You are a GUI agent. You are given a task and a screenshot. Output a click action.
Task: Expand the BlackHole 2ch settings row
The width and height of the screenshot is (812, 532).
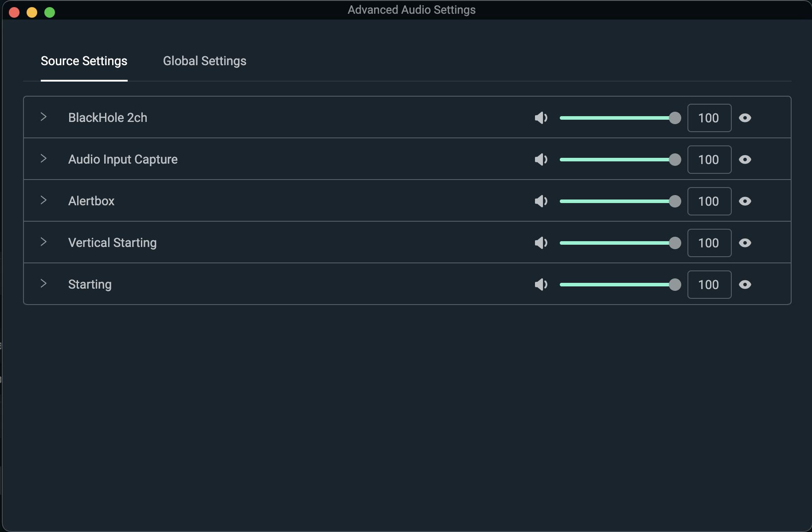43,117
